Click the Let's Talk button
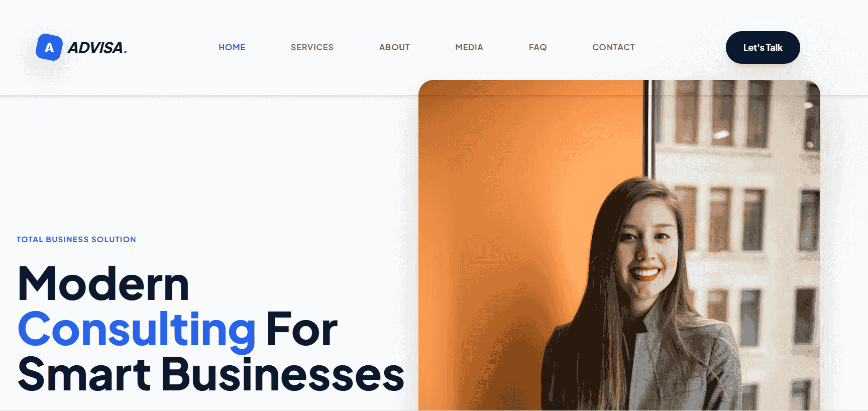The height and width of the screenshot is (411, 868). click(x=763, y=47)
